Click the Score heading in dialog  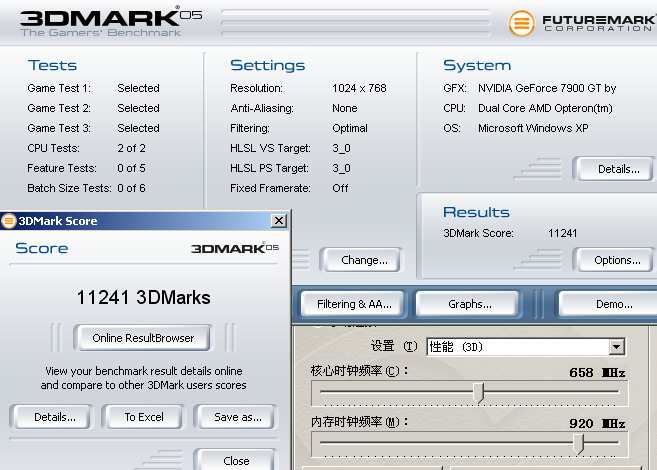click(x=41, y=248)
